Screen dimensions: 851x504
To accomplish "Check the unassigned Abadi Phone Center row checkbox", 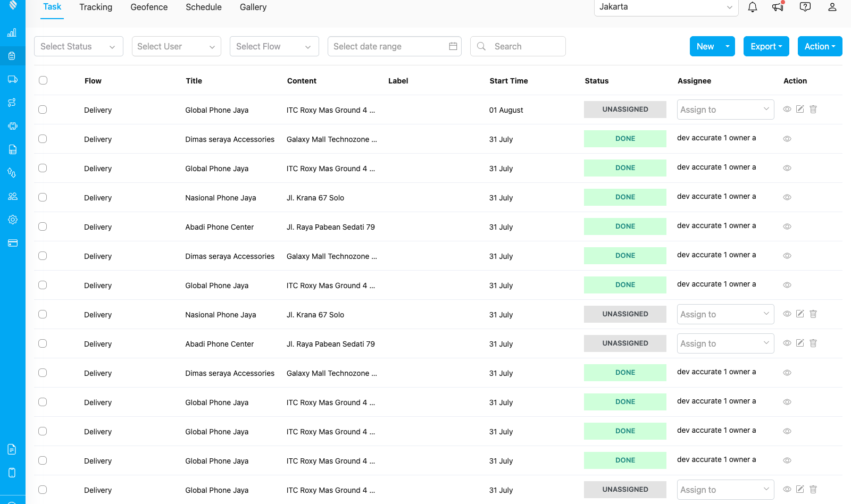I will (43, 343).
